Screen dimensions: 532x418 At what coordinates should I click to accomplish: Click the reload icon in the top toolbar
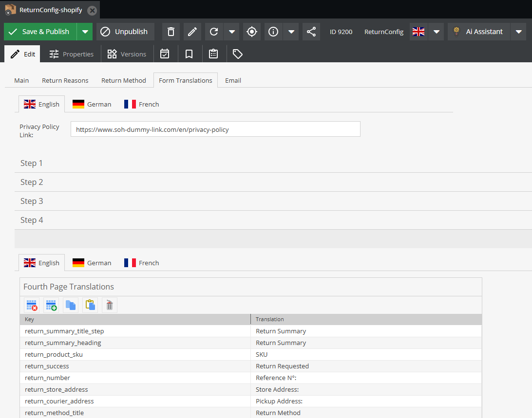[213, 32]
